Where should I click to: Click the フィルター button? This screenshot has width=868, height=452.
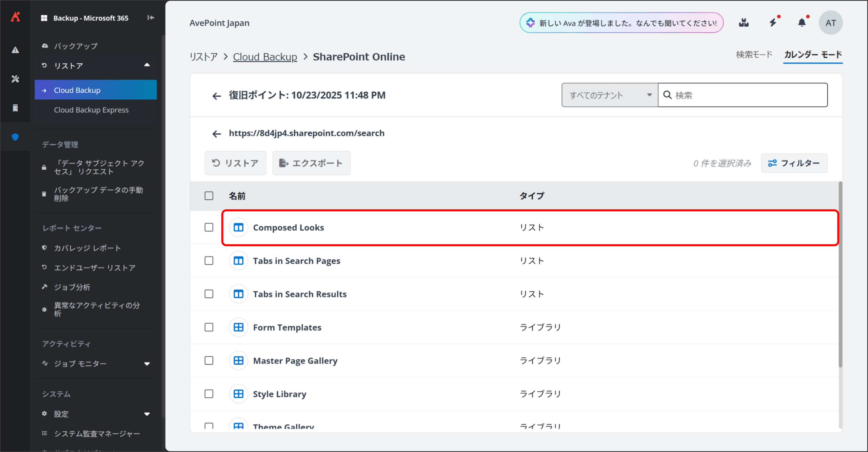click(x=794, y=163)
